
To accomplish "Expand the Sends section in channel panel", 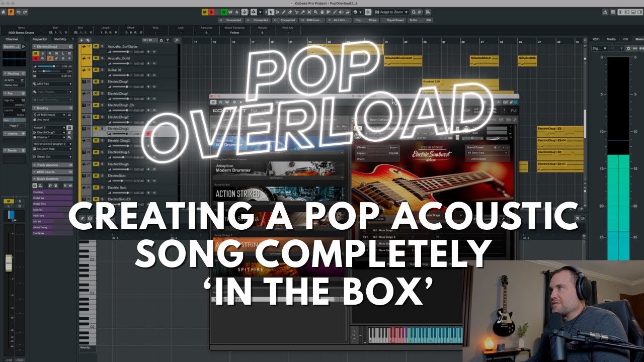I will (14, 150).
